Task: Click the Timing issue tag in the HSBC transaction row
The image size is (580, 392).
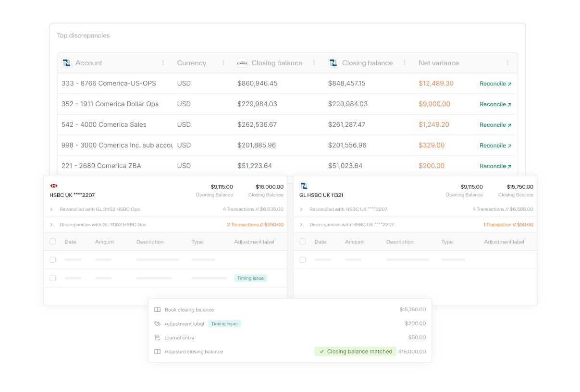Action: [250, 278]
